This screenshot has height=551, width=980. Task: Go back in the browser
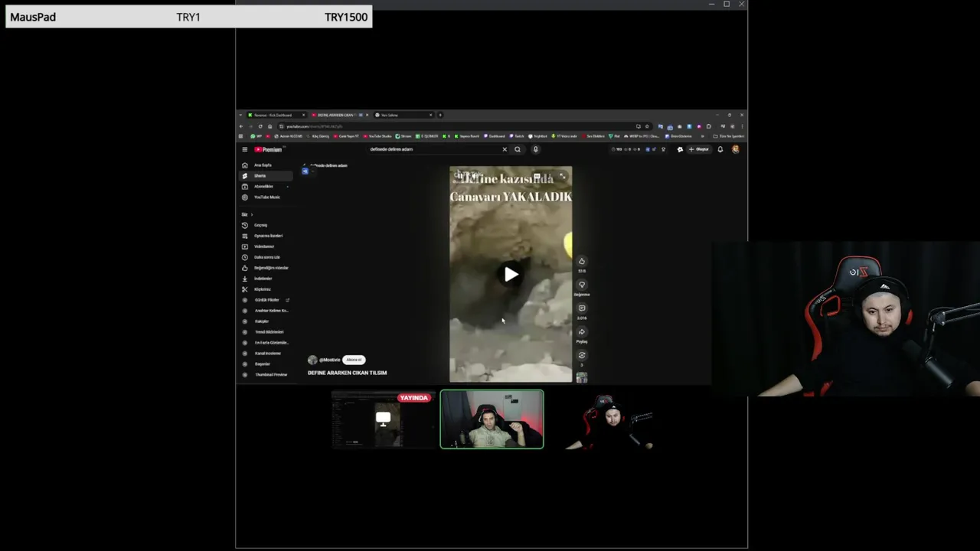pos(241,126)
